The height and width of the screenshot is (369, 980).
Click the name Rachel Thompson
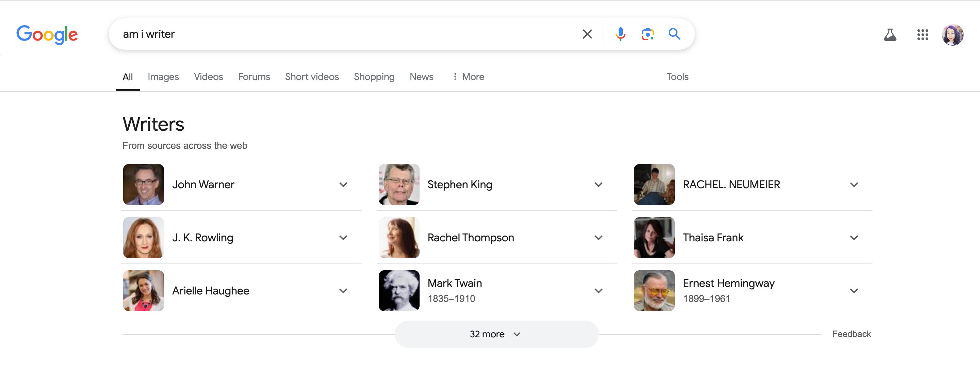tap(471, 238)
